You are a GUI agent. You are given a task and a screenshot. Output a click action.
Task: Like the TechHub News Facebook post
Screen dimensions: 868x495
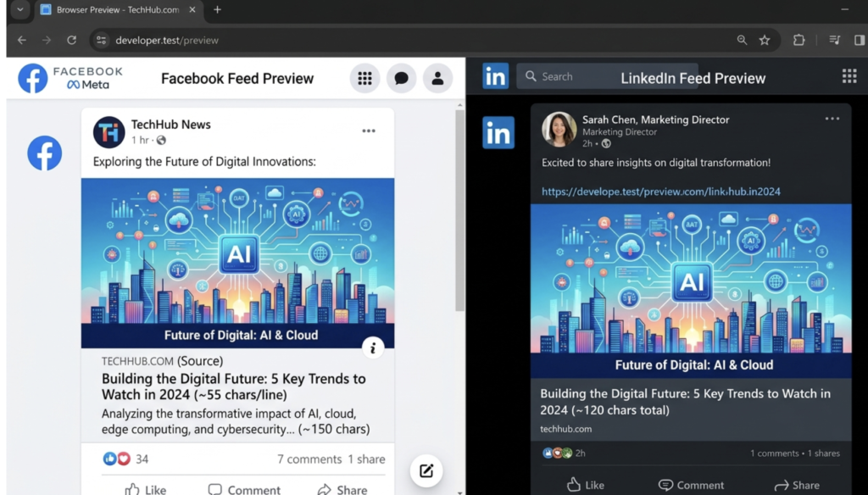pyautogui.click(x=146, y=489)
